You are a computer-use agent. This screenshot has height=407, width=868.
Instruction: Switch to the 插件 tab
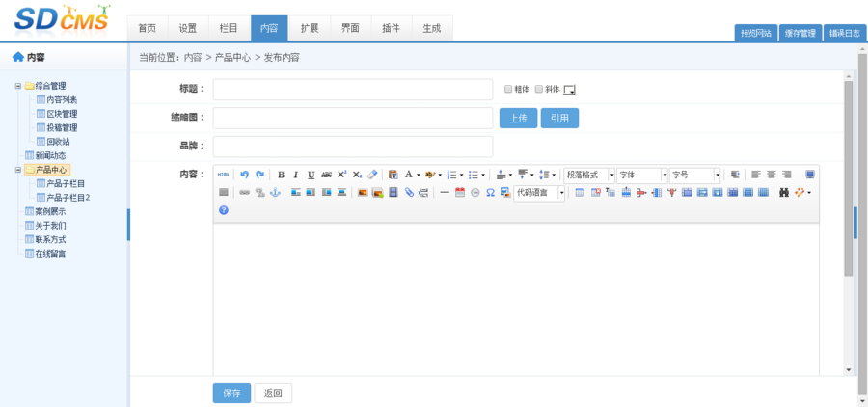point(391,28)
